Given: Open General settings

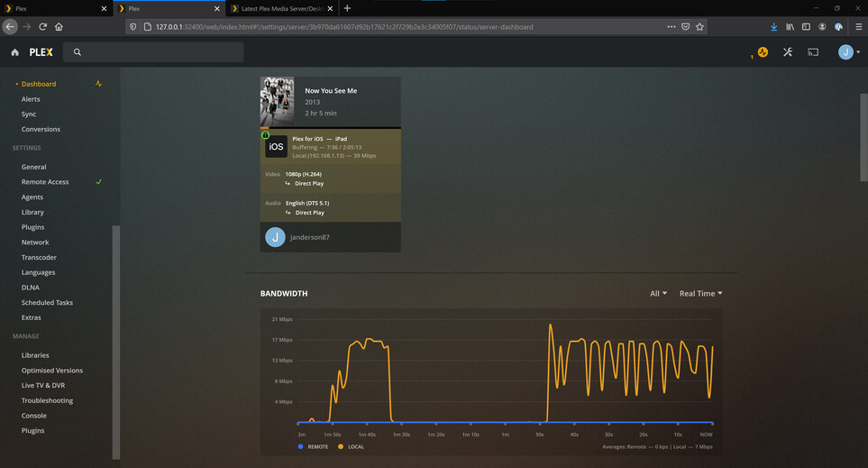Looking at the screenshot, I should pos(33,167).
